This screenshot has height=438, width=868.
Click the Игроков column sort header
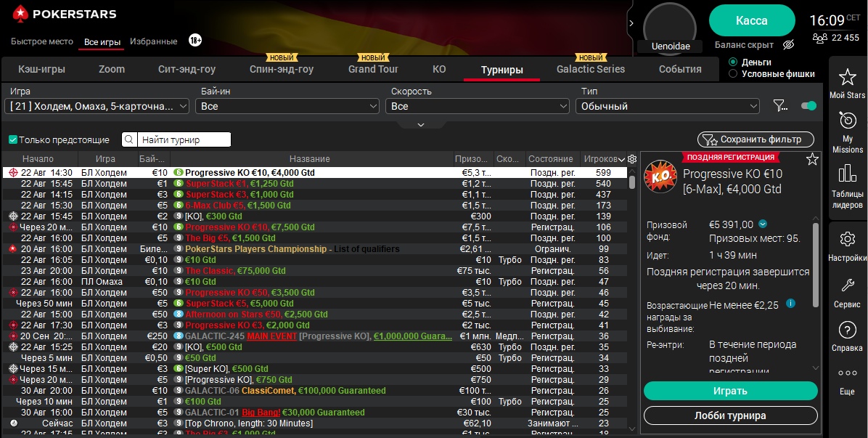[x=604, y=159]
